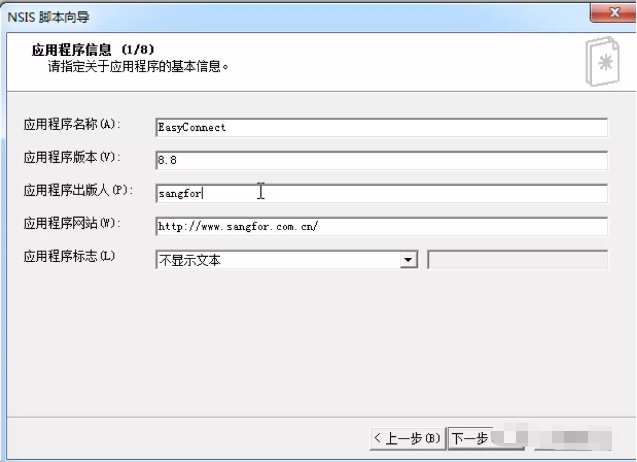
Task: Click the website field with sangfor URL
Action: 381,226
